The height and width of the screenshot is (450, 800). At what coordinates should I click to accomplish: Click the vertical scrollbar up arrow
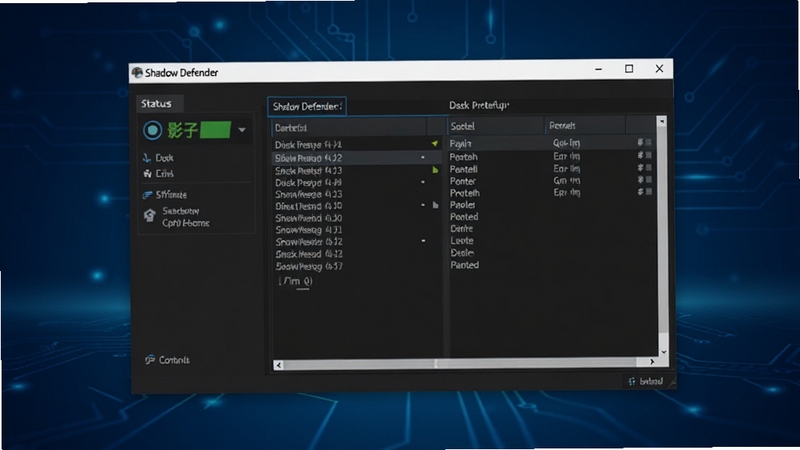(x=662, y=121)
